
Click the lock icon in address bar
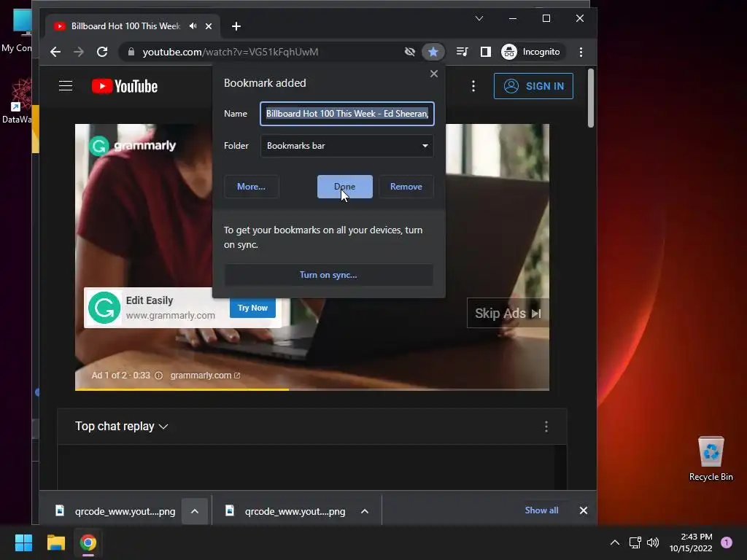131,52
